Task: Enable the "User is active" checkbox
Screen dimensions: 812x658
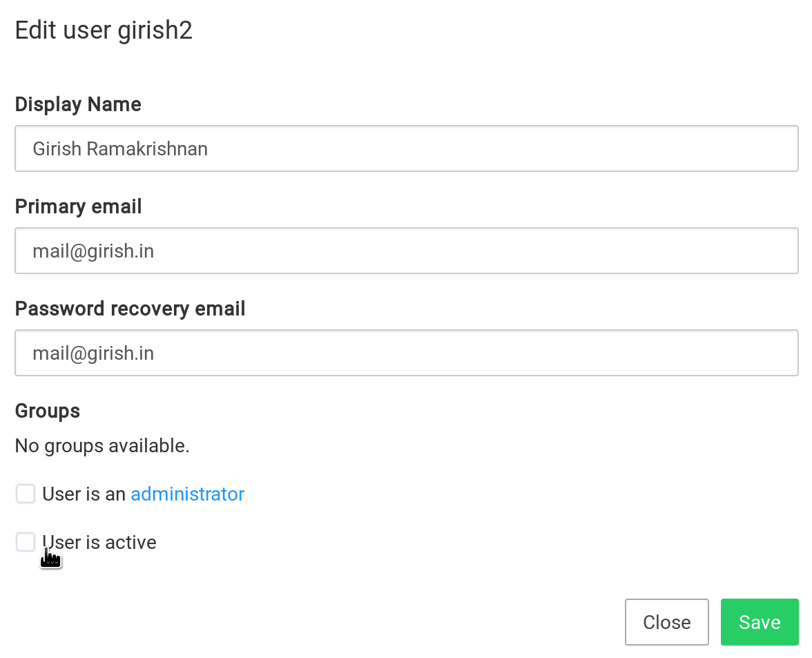Action: [26, 542]
